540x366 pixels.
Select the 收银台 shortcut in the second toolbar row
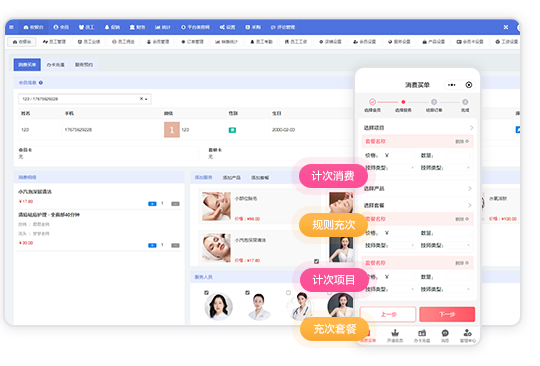pyautogui.click(x=22, y=42)
